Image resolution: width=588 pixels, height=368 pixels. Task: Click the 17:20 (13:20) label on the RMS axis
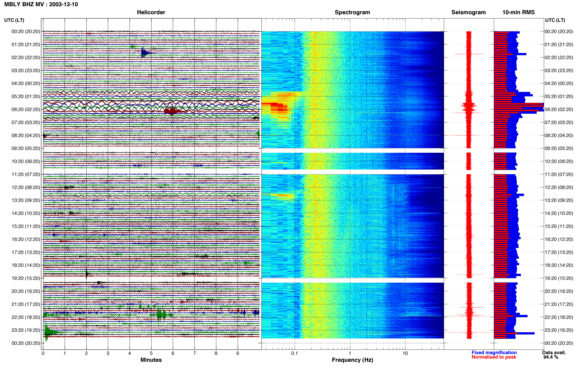click(559, 252)
